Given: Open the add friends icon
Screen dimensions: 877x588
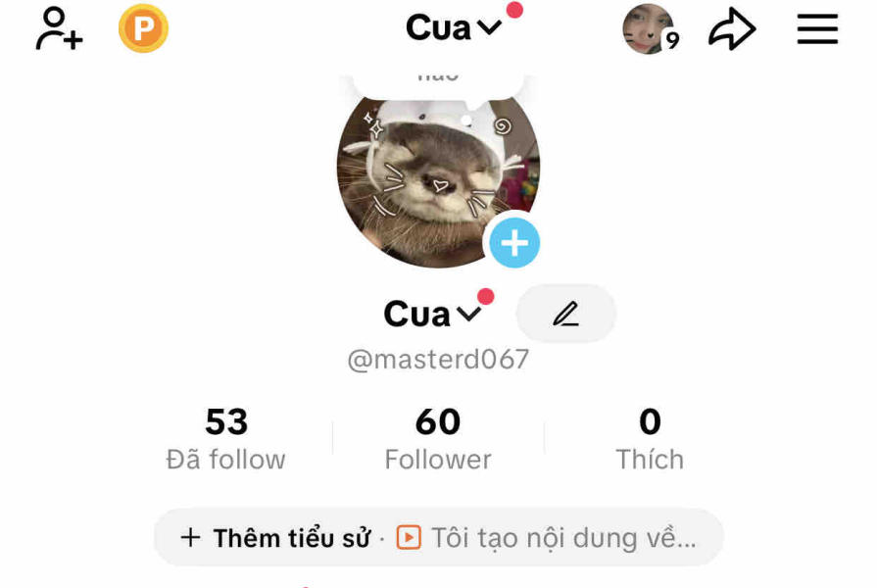Looking at the screenshot, I should click(x=59, y=28).
